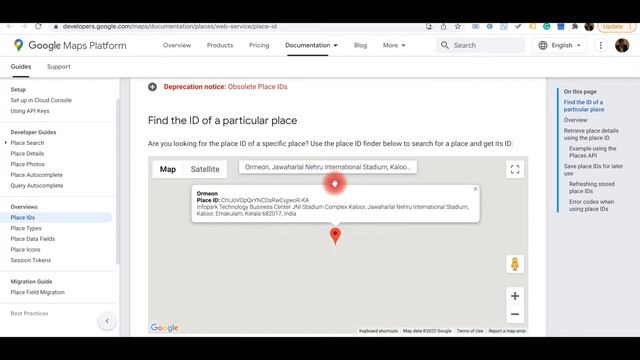Image resolution: width=640 pixels, height=360 pixels.
Task: Open the browser extensions puzzle icon
Action: [x=575, y=27]
